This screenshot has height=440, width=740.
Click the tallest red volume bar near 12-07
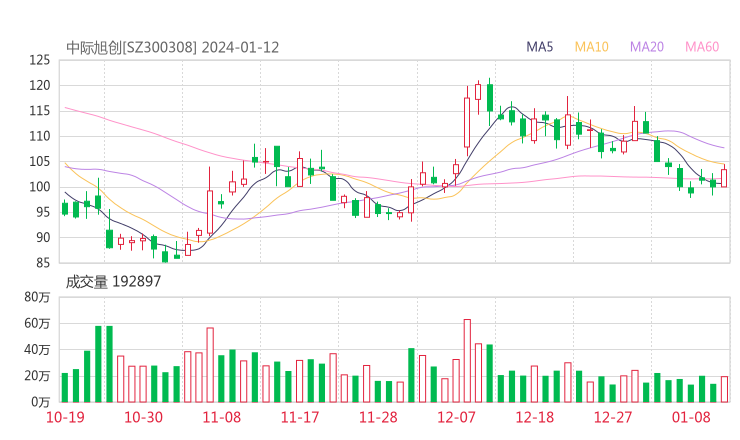tap(467, 361)
